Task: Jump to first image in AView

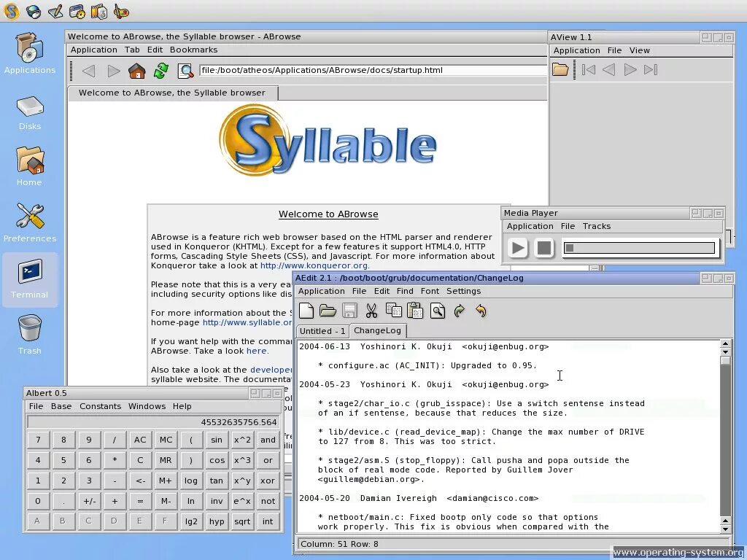Action: pyautogui.click(x=589, y=69)
